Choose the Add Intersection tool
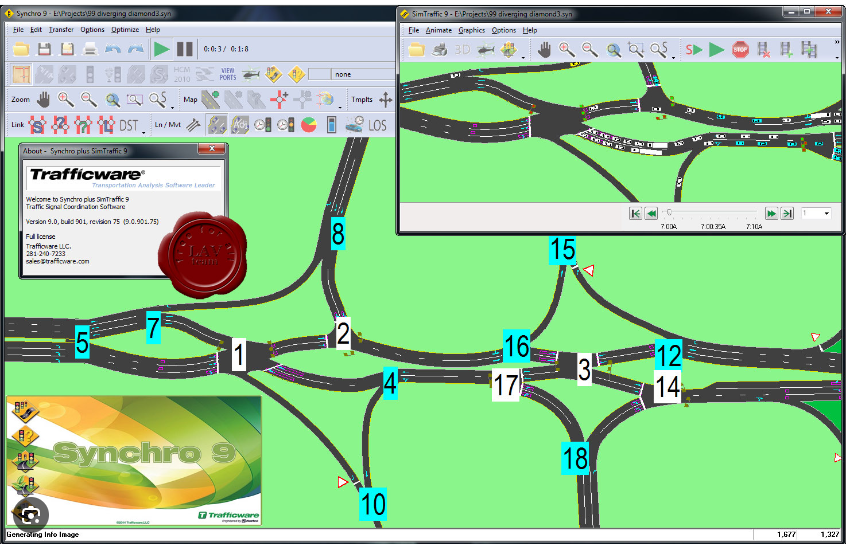 coord(279,99)
